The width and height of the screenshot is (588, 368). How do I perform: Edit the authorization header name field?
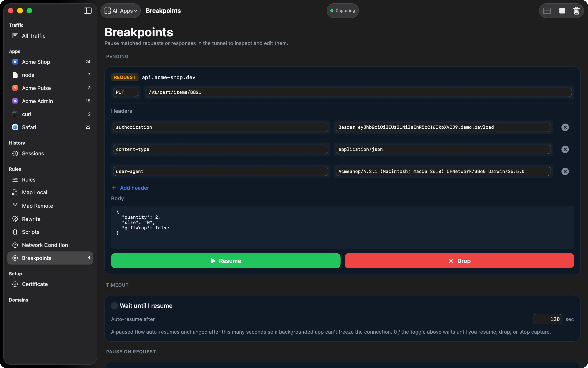click(x=221, y=127)
